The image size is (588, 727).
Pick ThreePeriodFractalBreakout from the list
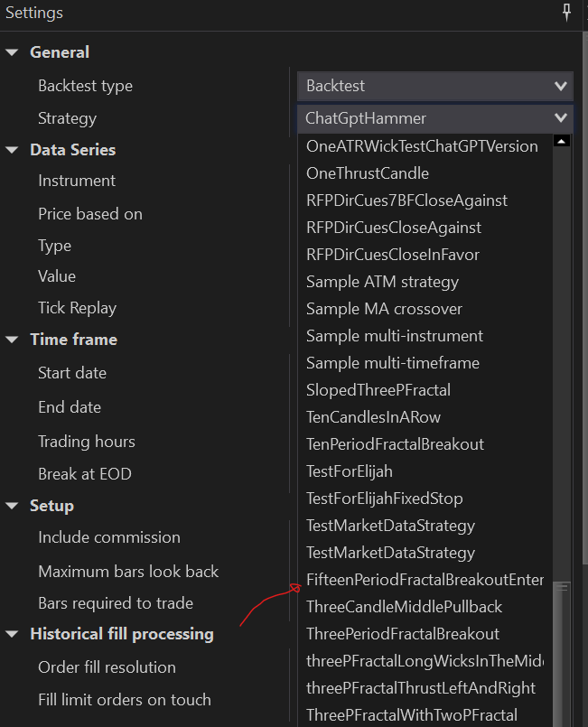[403, 634]
